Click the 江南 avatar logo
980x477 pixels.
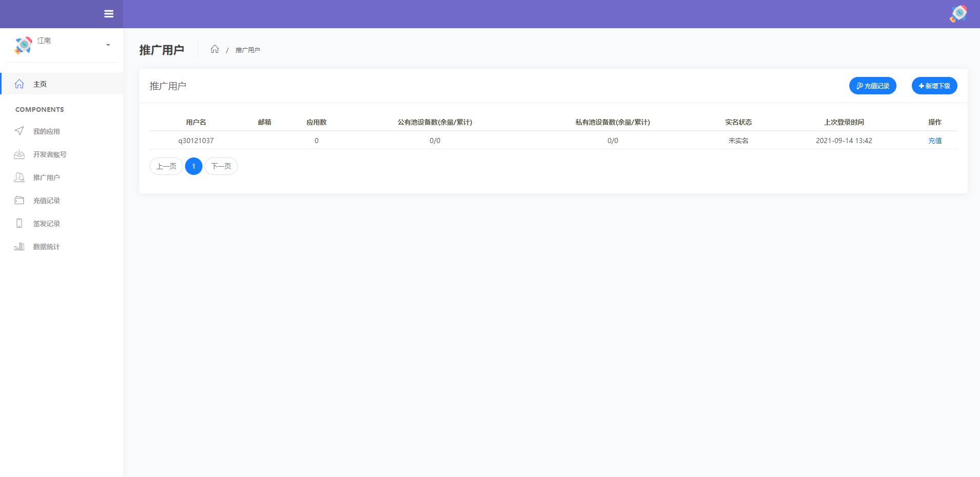coord(23,46)
